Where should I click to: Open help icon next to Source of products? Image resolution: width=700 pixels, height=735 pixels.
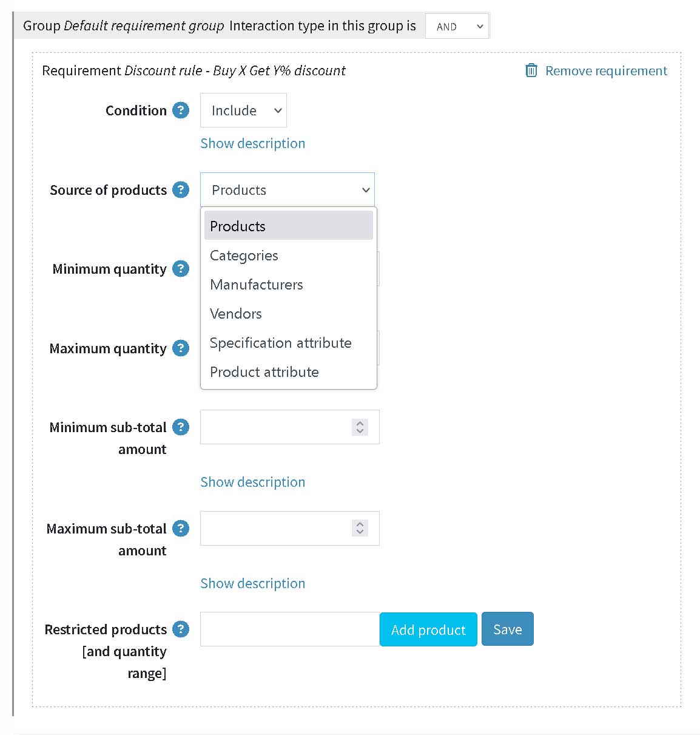point(181,190)
